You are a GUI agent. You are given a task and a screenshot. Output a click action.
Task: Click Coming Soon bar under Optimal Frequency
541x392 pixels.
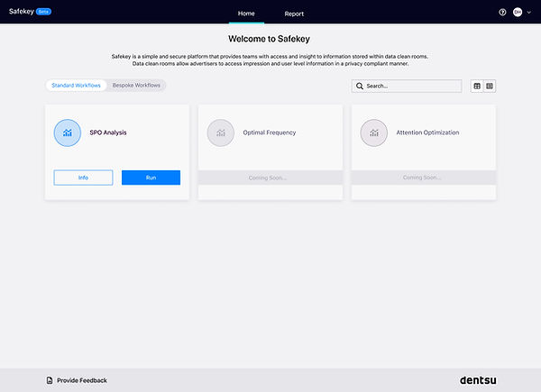[270, 178]
